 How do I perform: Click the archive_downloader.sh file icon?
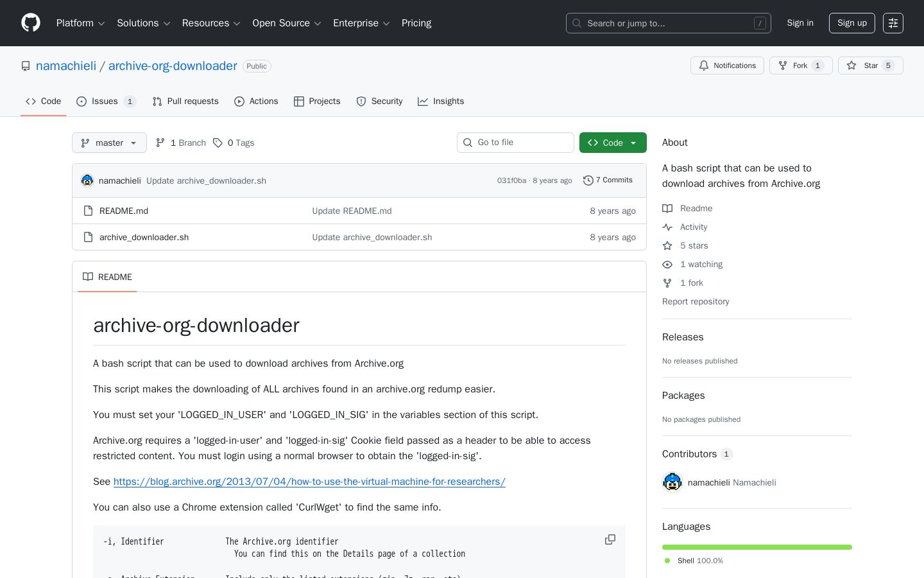click(x=89, y=237)
